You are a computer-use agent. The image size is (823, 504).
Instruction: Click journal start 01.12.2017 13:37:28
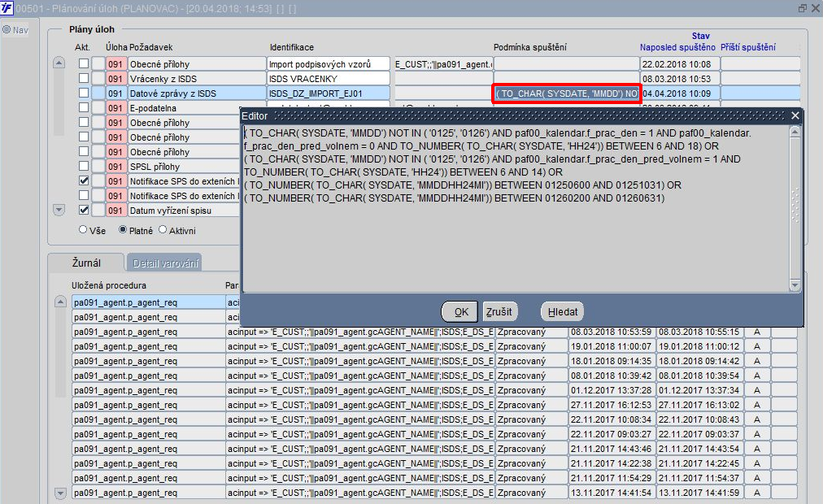tap(612, 390)
